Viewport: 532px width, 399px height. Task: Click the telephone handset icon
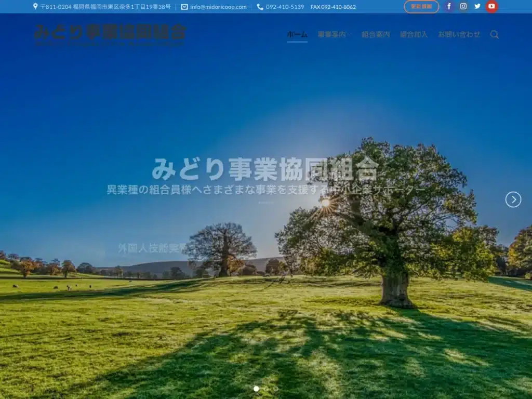260,7
